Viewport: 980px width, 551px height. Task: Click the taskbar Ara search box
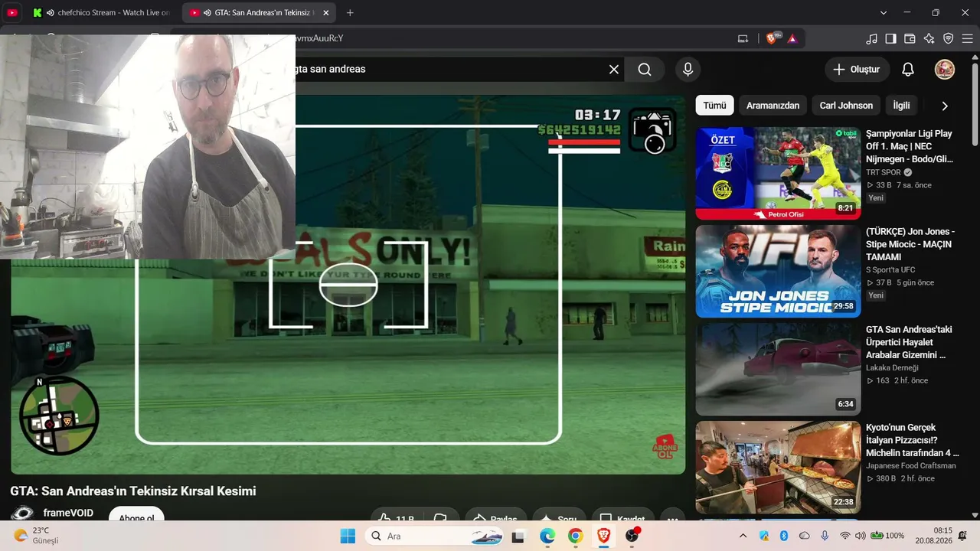pyautogui.click(x=436, y=536)
